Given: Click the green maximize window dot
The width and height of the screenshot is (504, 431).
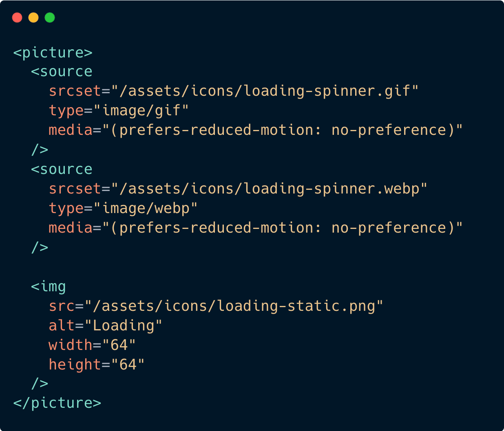Looking at the screenshot, I should coord(50,18).
